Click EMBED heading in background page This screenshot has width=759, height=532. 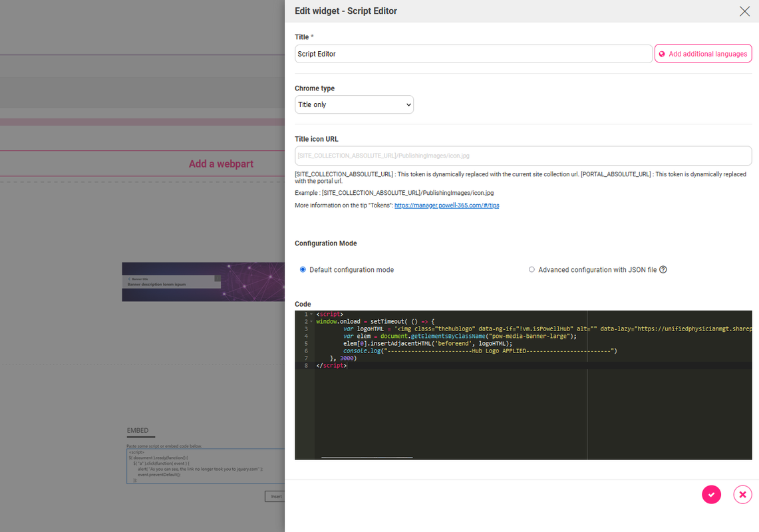click(x=138, y=430)
